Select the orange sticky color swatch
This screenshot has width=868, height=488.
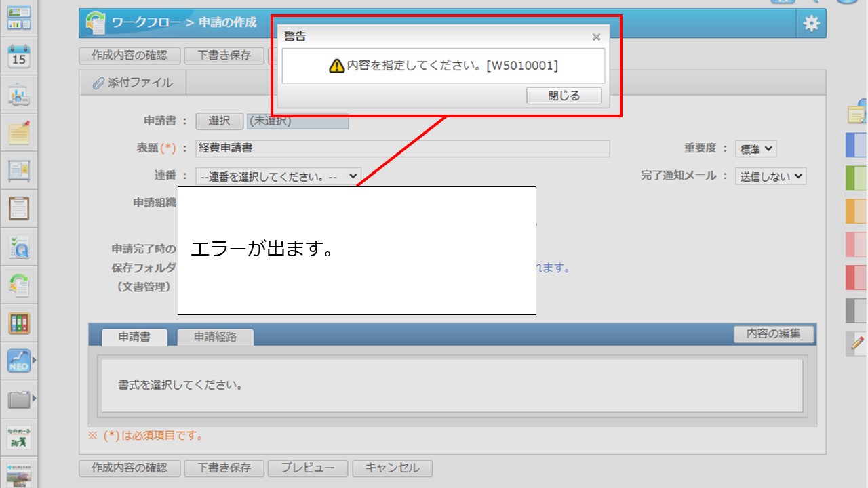(x=857, y=211)
